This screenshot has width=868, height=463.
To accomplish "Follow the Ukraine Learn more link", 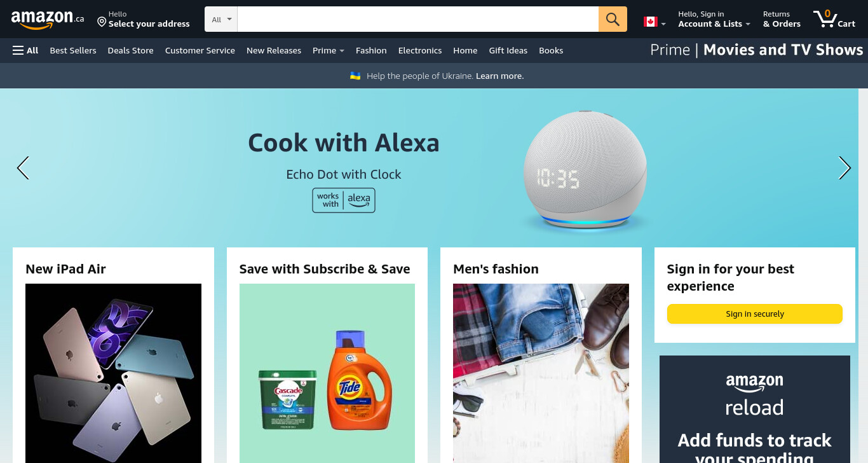I will click(499, 76).
